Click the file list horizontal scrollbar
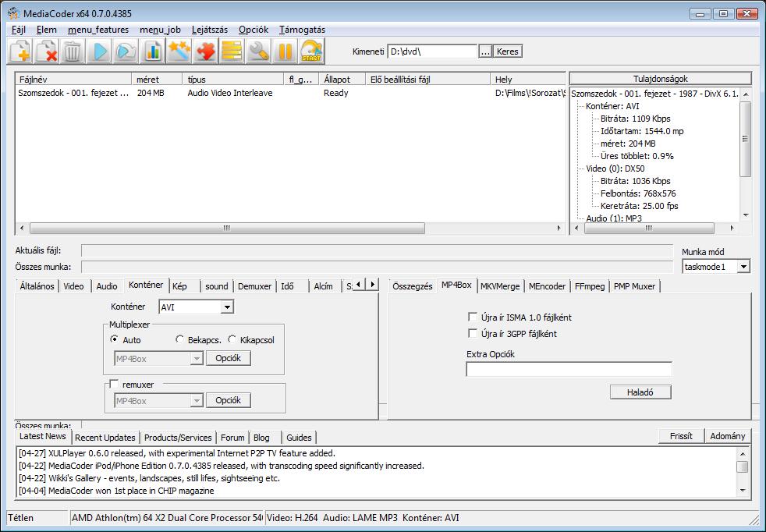This screenshot has width=766, height=532. point(291,228)
